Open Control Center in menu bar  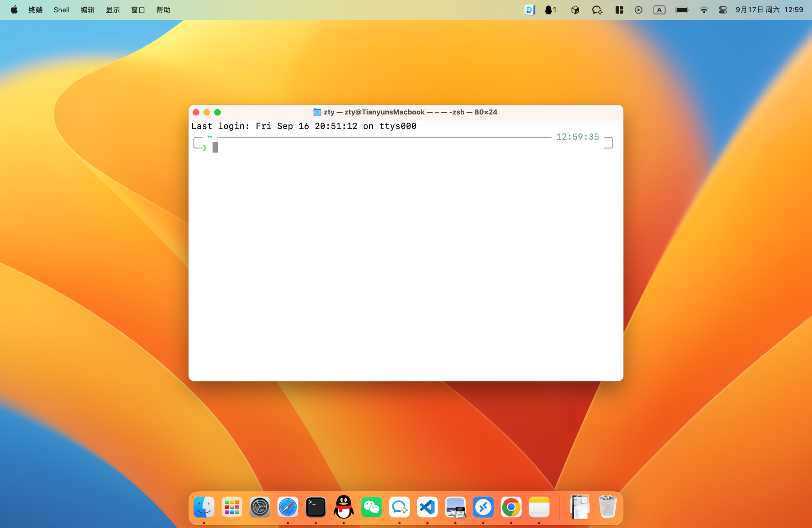click(722, 10)
